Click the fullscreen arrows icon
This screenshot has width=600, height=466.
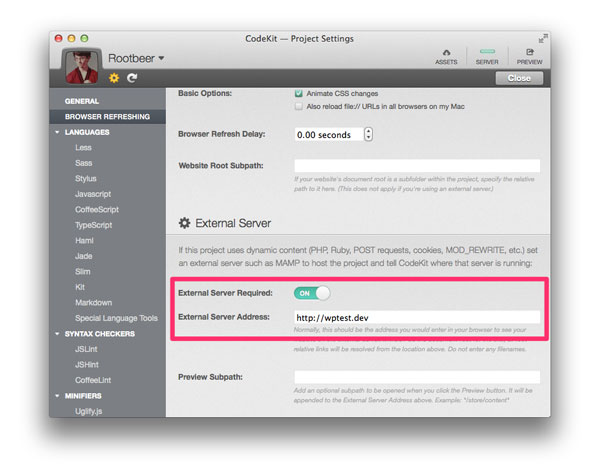pyautogui.click(x=543, y=38)
